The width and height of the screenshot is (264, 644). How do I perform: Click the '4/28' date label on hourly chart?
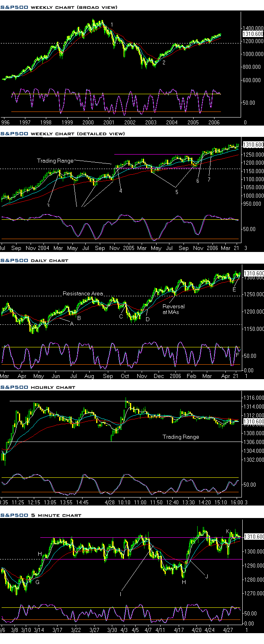[x=110, y=502]
